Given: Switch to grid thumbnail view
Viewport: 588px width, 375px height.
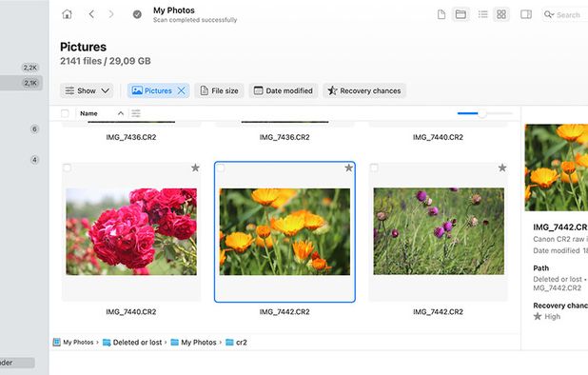Looking at the screenshot, I should (501, 14).
